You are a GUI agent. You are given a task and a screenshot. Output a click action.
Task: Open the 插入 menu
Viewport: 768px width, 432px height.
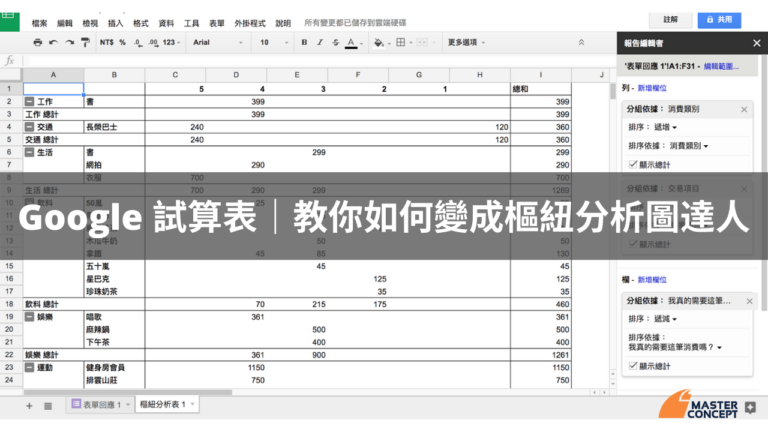pos(116,23)
